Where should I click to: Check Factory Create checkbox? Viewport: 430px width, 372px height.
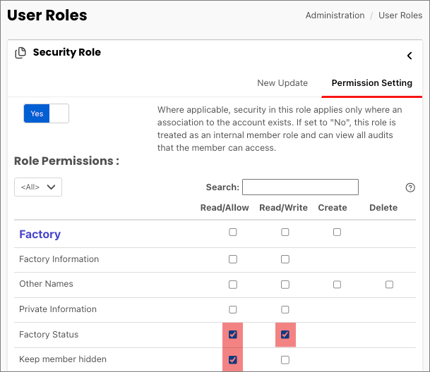coord(337,232)
